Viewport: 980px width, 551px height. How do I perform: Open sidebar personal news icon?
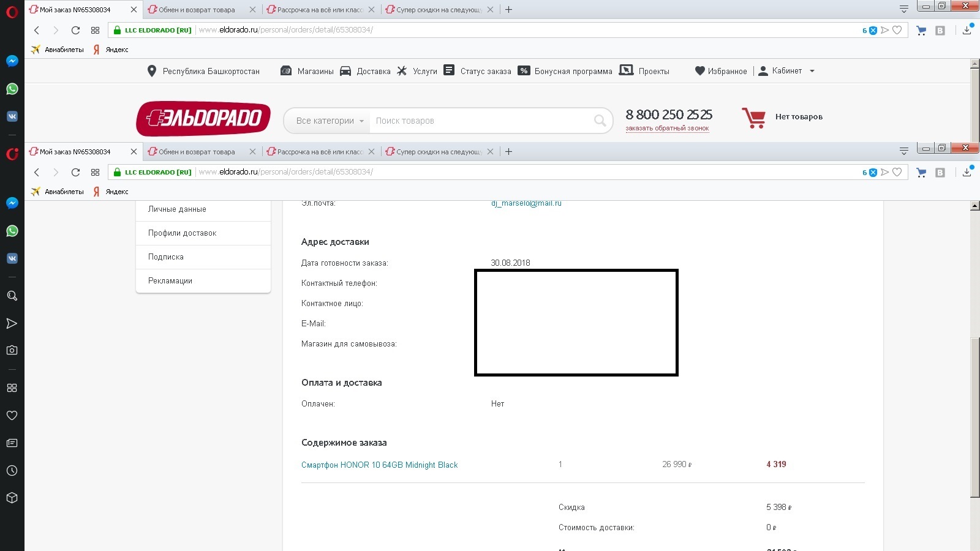click(x=12, y=443)
